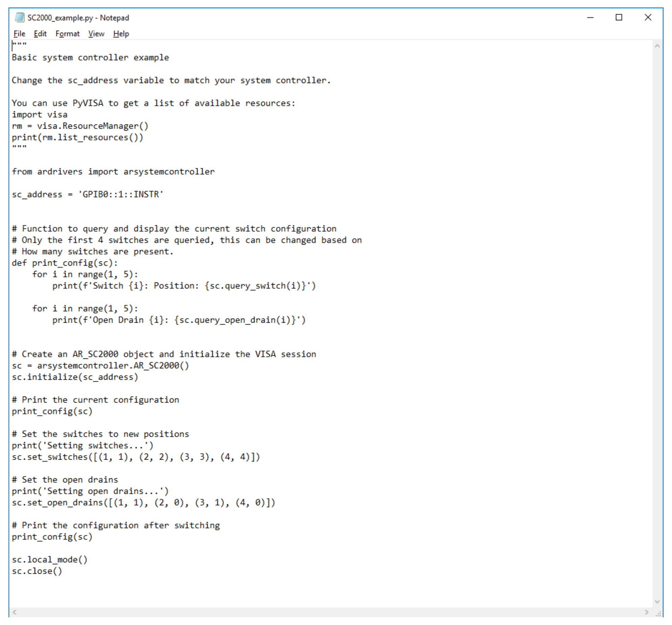This screenshot has width=672, height=625.
Task: Open the File menu
Action: click(19, 34)
